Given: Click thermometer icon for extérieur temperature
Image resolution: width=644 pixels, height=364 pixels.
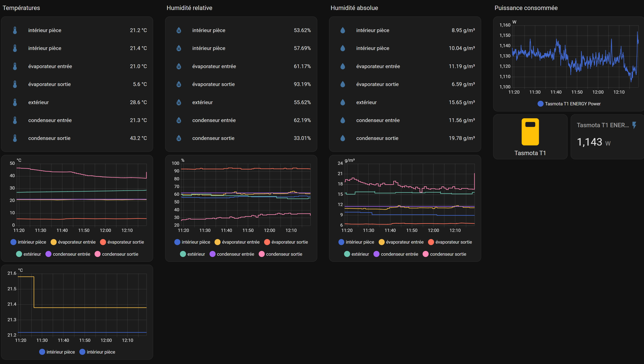Looking at the screenshot, I should (x=15, y=102).
